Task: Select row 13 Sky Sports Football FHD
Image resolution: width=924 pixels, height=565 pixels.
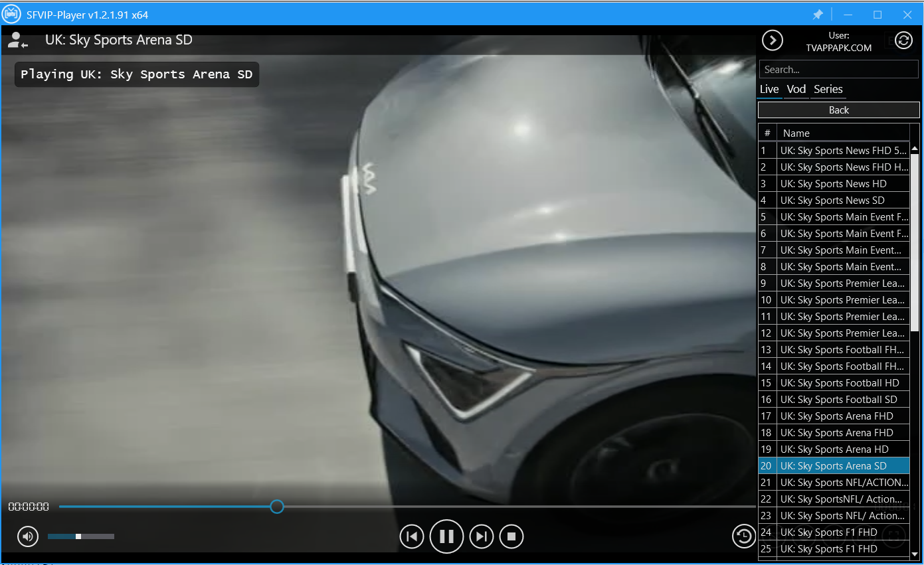Action: tap(834, 350)
